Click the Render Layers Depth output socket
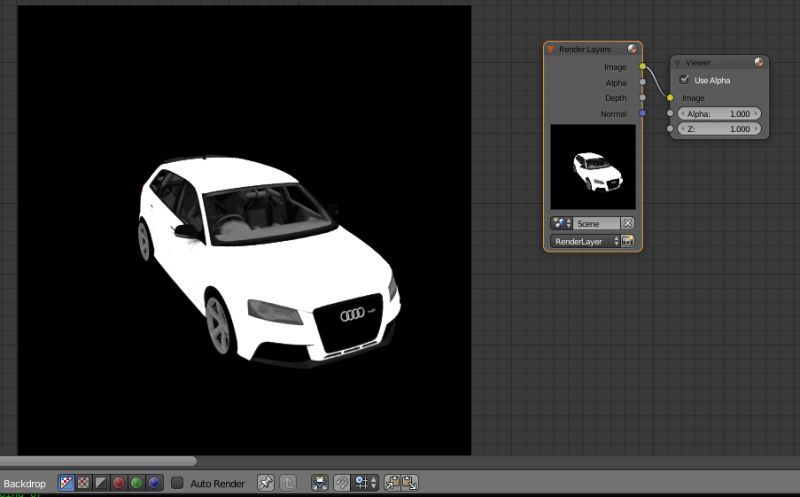Image resolution: width=800 pixels, height=497 pixels. pos(642,97)
